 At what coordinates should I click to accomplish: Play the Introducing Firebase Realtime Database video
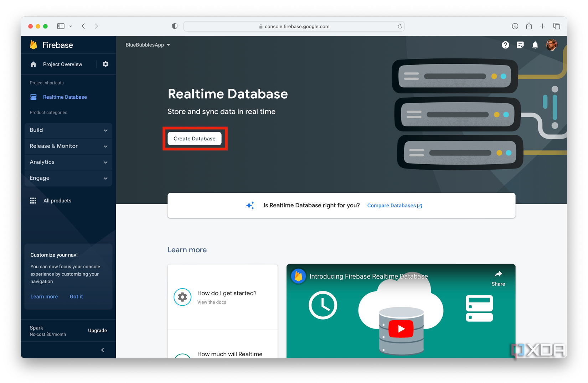coord(401,328)
